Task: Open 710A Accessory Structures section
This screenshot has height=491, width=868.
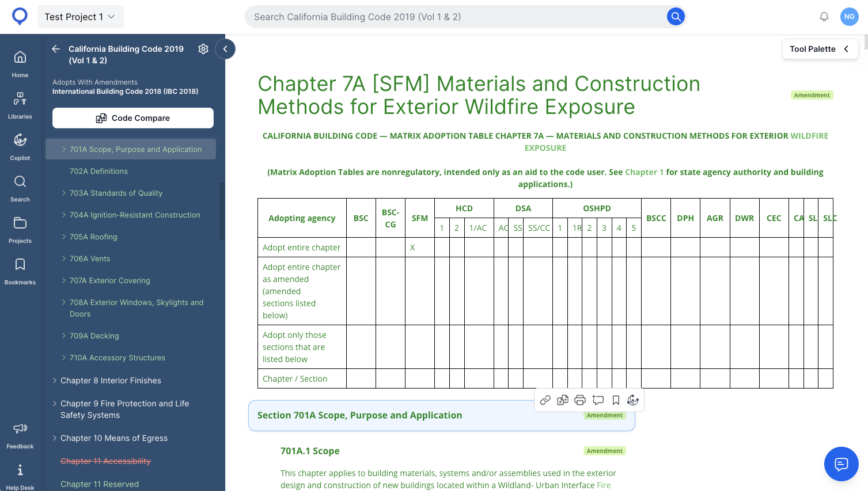Action: [x=117, y=357]
